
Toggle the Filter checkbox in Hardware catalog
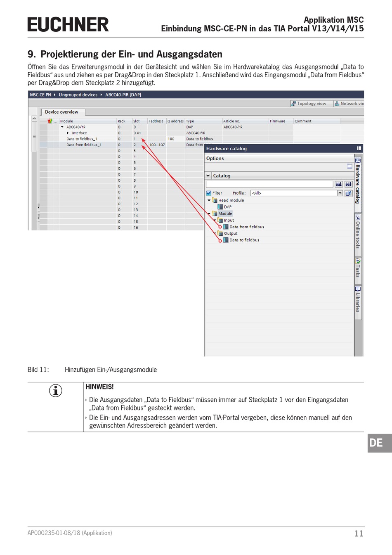point(209,193)
